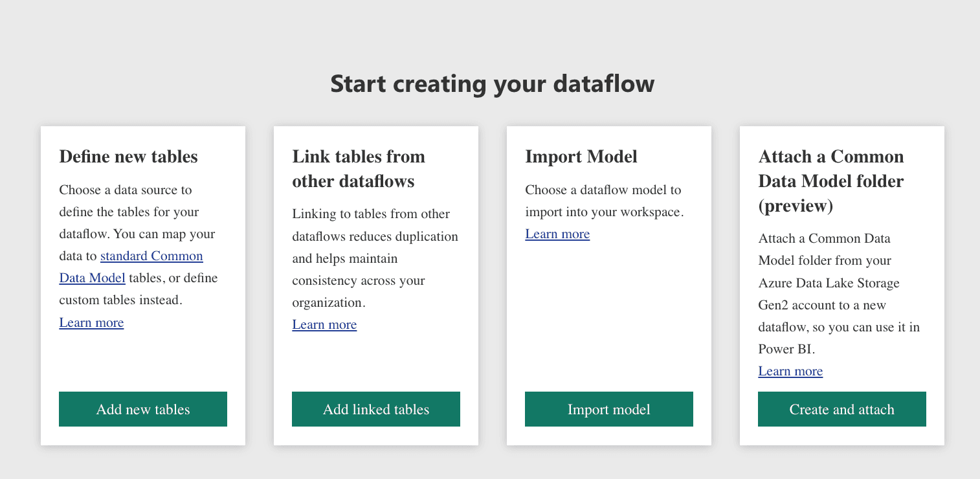Select the Import Model card heading
This screenshot has width=980, height=479.
[x=581, y=157]
